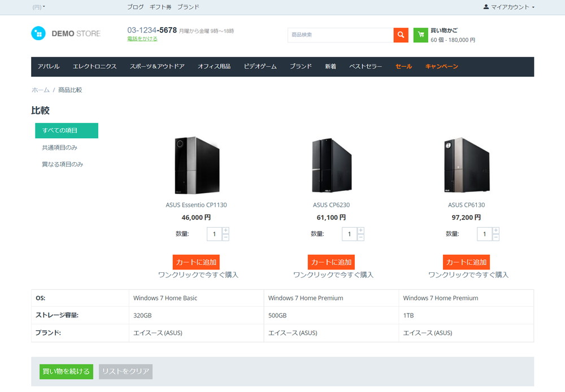Viewport: 565px width, 392px height.
Task: Increase quantity for ASUS CP6230
Action: click(360, 230)
